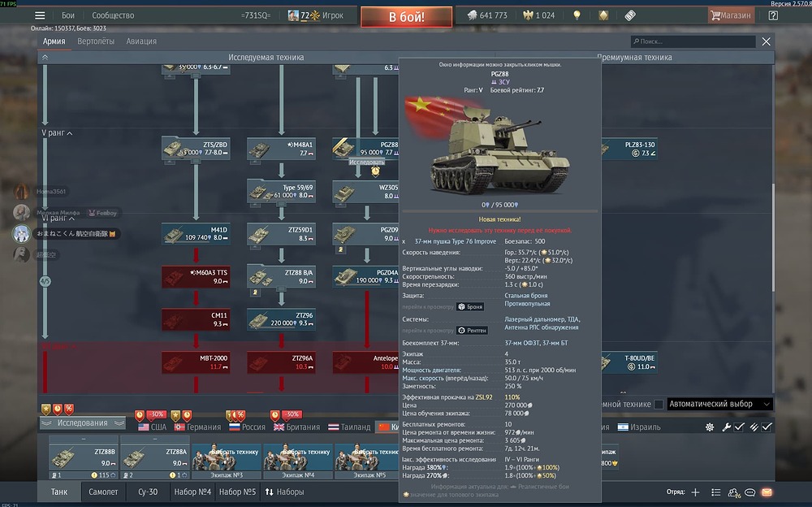
Task: Open player profile Игрок
Action: [316, 15]
